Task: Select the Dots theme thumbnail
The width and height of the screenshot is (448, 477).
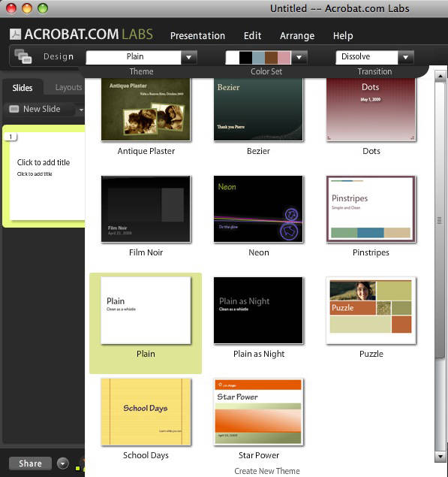Action: click(371, 109)
